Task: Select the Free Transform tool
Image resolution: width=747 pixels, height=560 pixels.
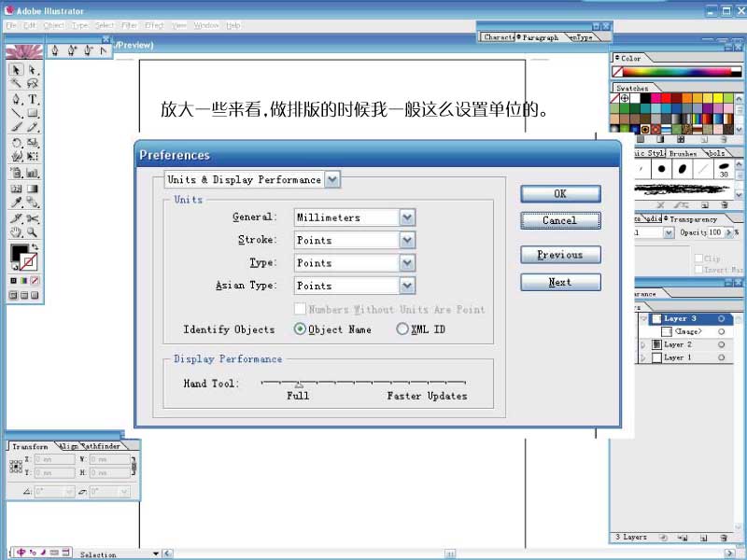Action: (x=32, y=156)
